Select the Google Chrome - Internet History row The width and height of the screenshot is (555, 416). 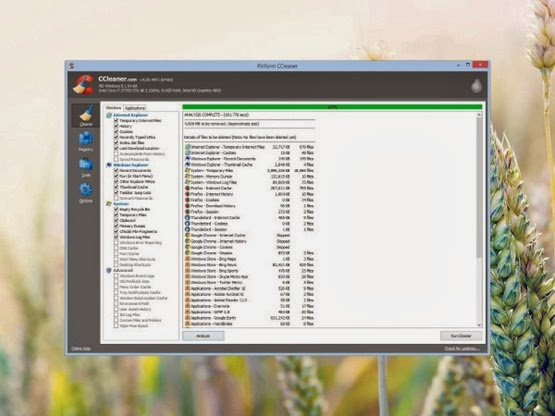pos(249,241)
